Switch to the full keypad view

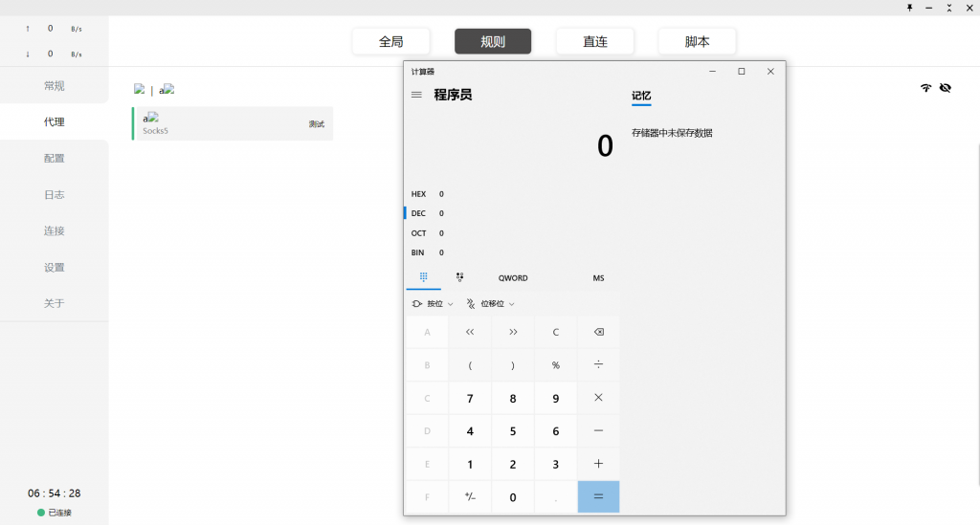(x=423, y=277)
